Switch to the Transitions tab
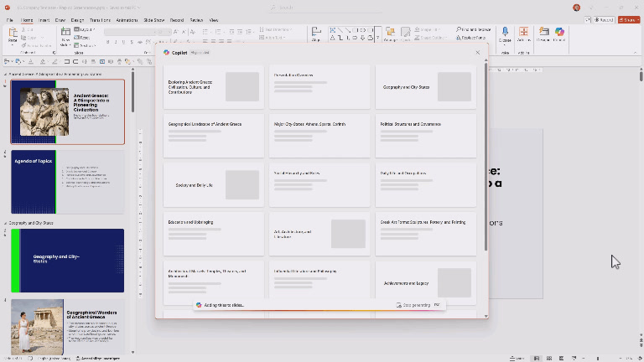This screenshot has height=362, width=644. [x=100, y=20]
